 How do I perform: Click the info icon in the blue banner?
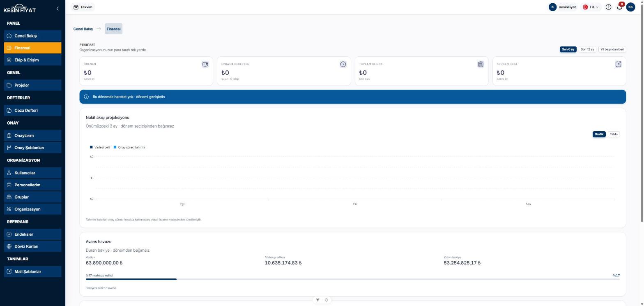86,97
